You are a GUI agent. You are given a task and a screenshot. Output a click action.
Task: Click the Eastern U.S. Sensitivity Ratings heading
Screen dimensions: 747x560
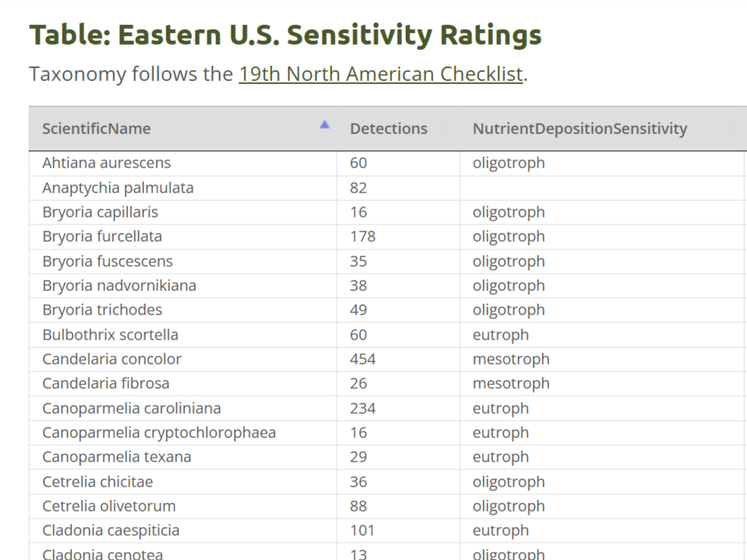tap(285, 35)
